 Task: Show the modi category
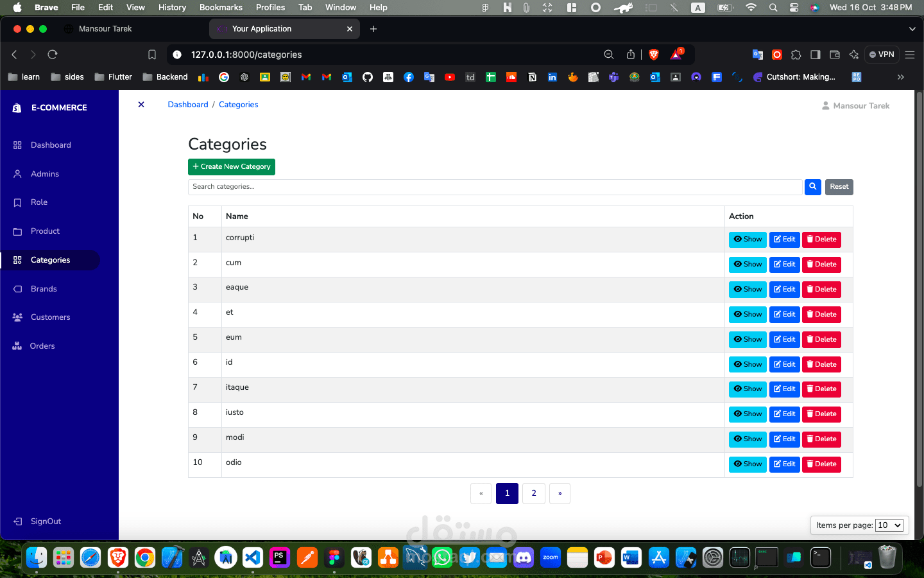pos(748,439)
